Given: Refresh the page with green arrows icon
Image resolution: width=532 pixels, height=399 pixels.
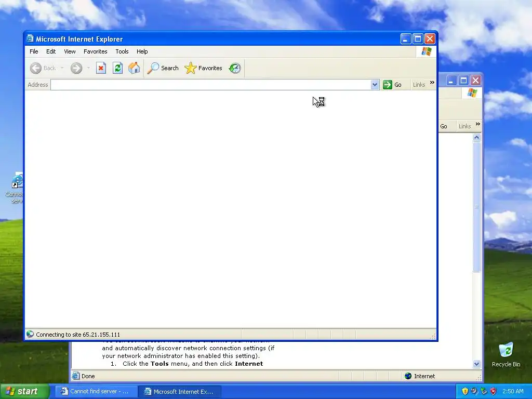Looking at the screenshot, I should coord(117,68).
